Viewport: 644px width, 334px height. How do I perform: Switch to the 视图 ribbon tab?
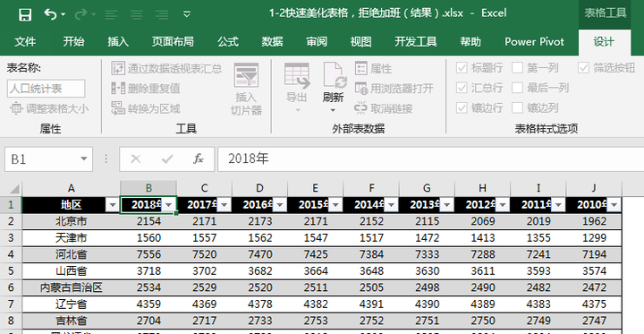click(x=361, y=41)
